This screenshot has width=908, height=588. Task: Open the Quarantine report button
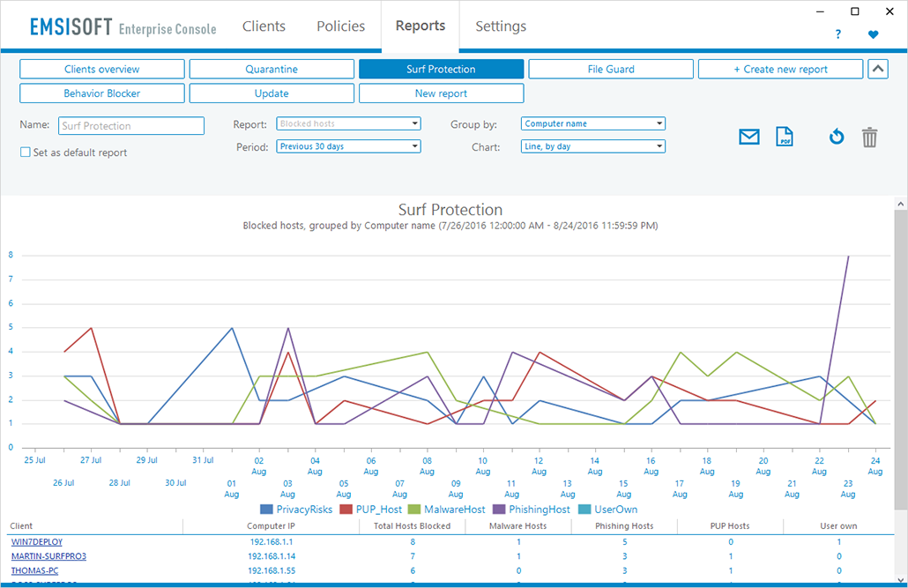[272, 69]
